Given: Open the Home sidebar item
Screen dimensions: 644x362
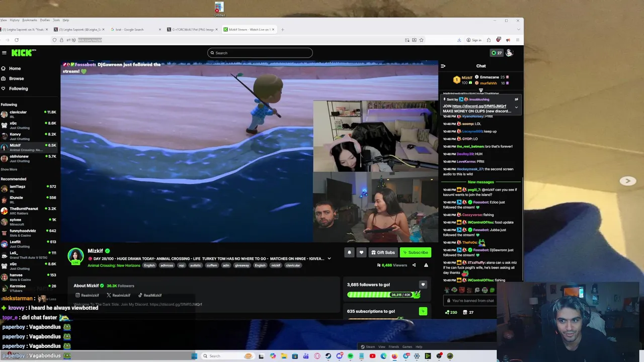Looking at the screenshot, I should 11,68.
